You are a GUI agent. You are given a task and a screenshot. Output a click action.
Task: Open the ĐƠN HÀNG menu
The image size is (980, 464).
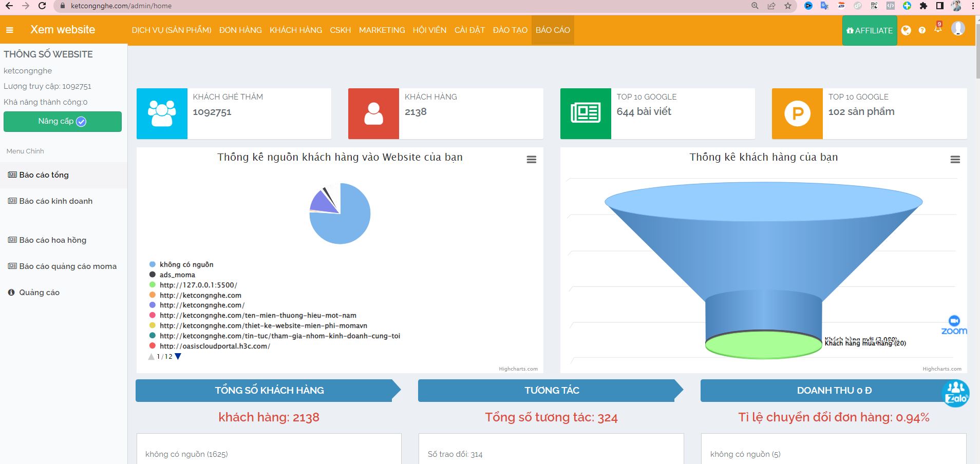tap(240, 30)
